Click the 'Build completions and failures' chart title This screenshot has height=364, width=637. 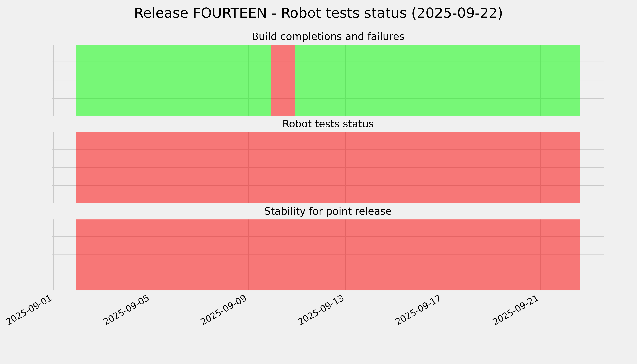[328, 37]
